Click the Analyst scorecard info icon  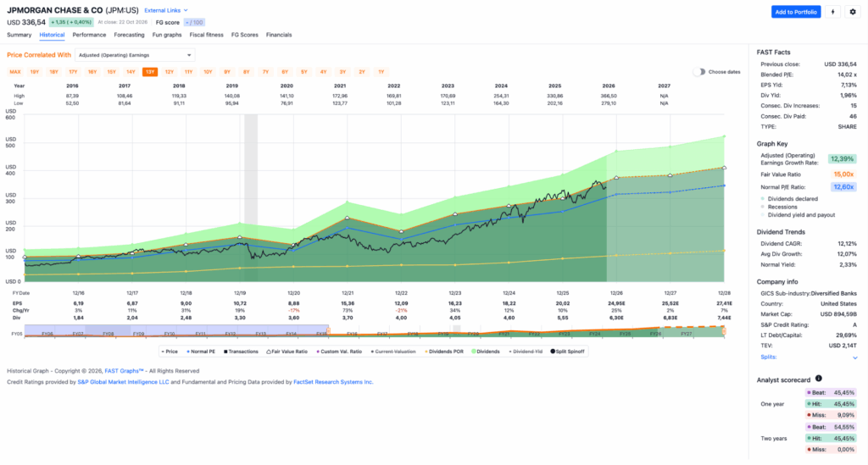(818, 379)
